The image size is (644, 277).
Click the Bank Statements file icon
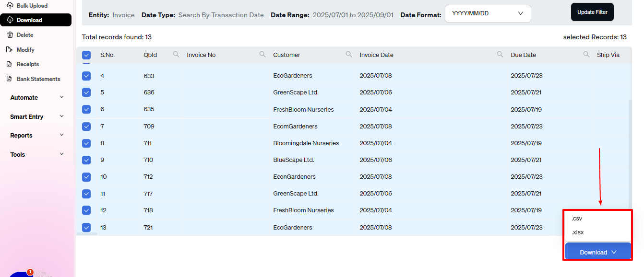click(x=11, y=79)
